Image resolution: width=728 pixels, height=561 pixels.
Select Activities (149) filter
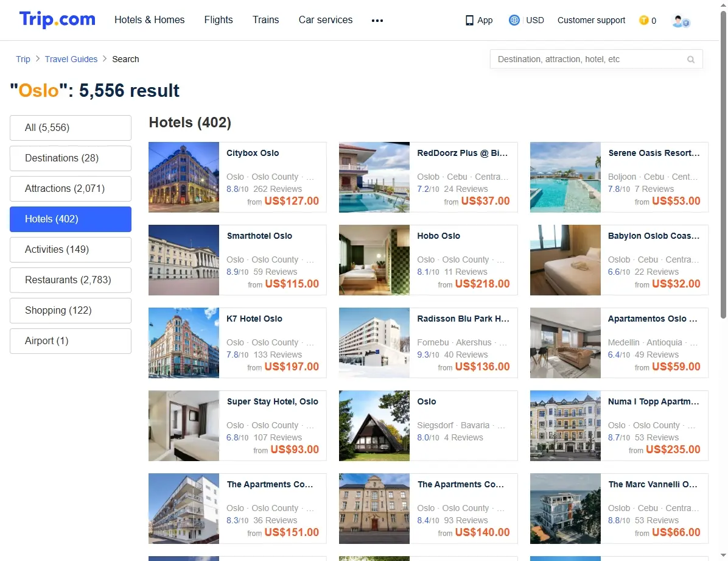pyautogui.click(x=71, y=250)
